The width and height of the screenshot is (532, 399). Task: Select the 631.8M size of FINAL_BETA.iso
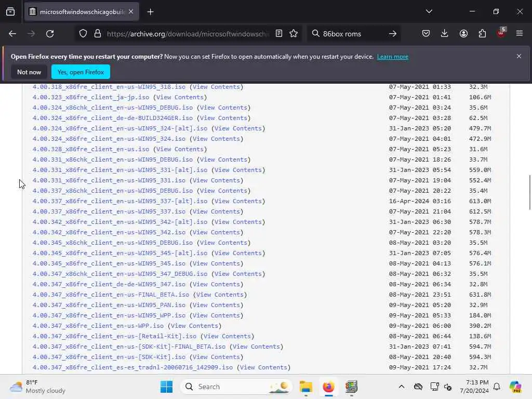pyautogui.click(x=480, y=295)
